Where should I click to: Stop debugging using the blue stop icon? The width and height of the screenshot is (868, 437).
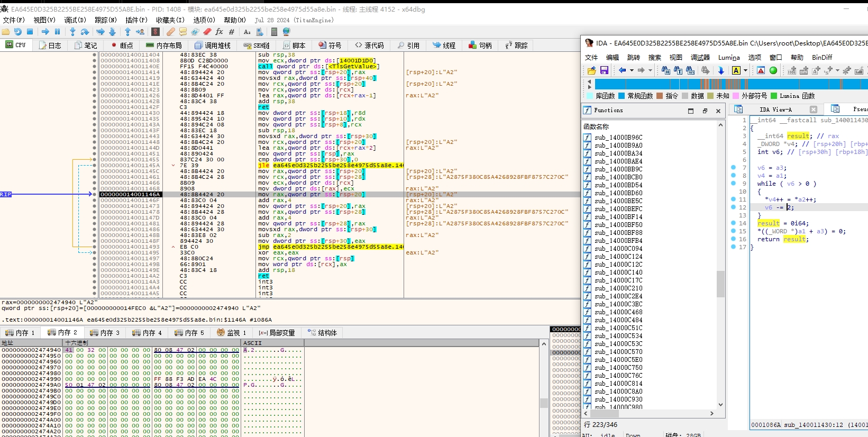point(30,32)
